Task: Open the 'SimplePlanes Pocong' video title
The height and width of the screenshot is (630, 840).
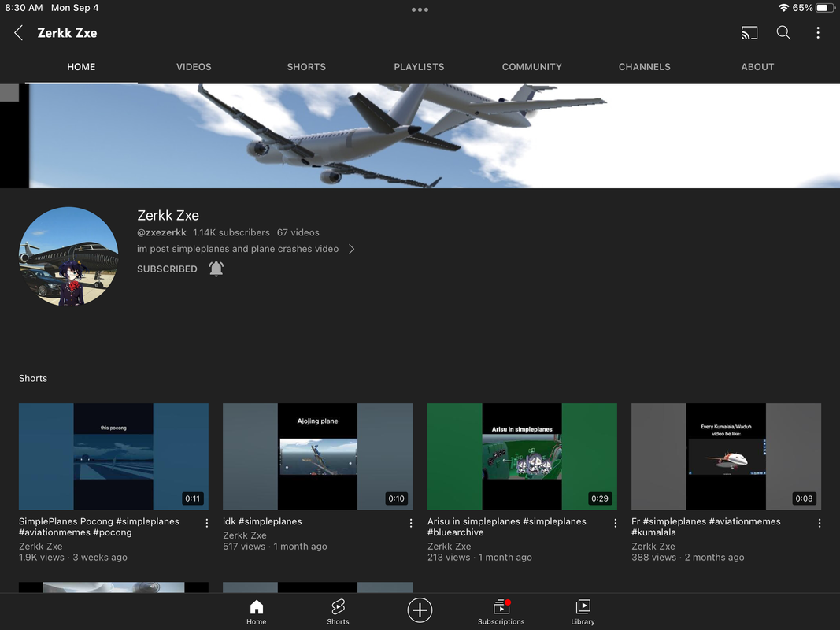Action: coord(99,527)
